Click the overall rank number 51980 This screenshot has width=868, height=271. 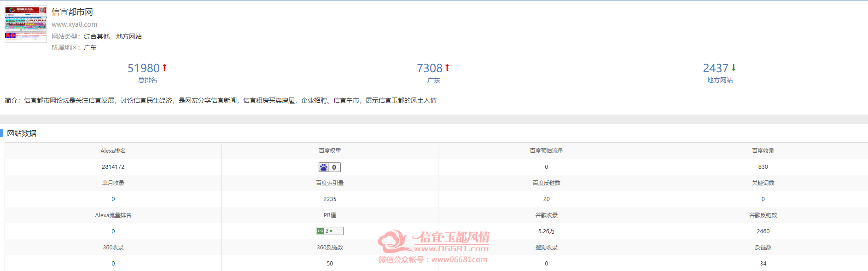click(x=144, y=68)
